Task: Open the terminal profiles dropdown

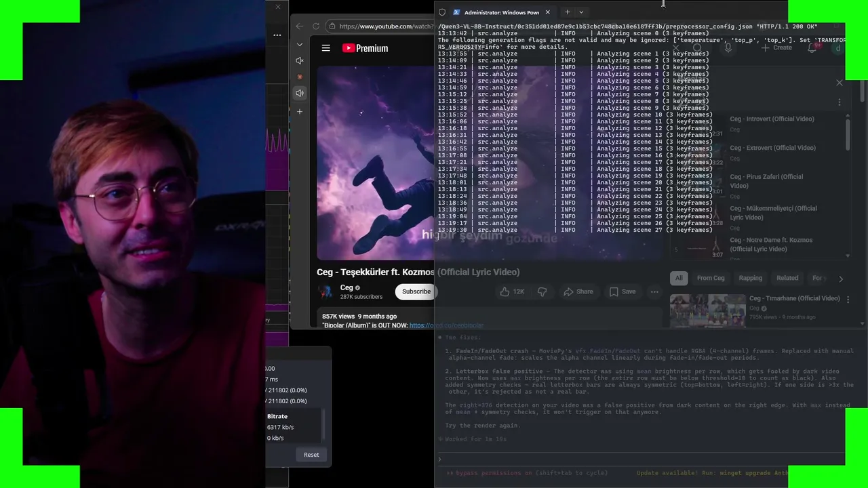Action: (581, 12)
